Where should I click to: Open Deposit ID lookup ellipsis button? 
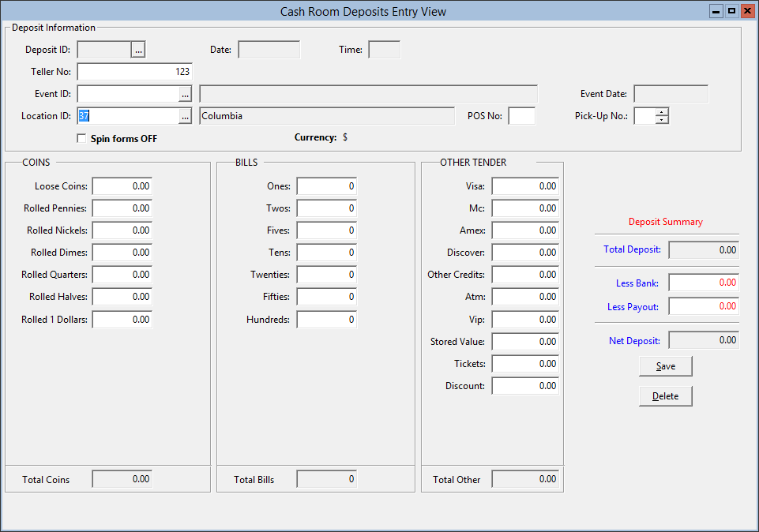(x=138, y=50)
